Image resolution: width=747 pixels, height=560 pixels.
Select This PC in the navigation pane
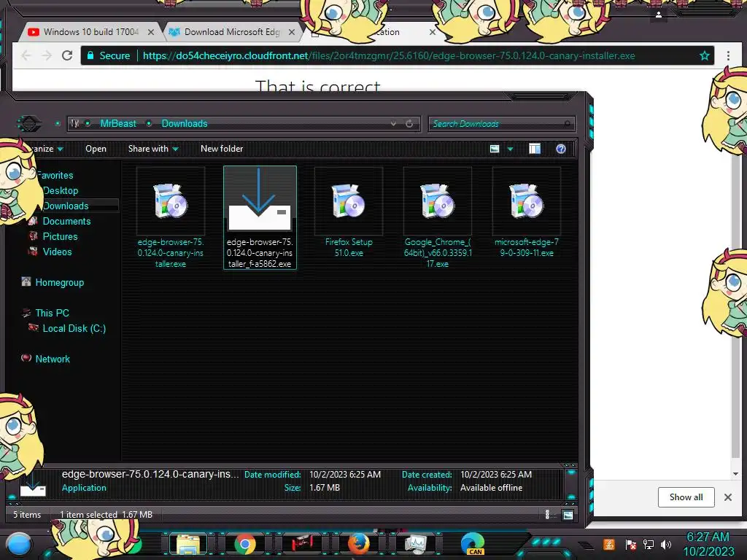[x=52, y=313]
